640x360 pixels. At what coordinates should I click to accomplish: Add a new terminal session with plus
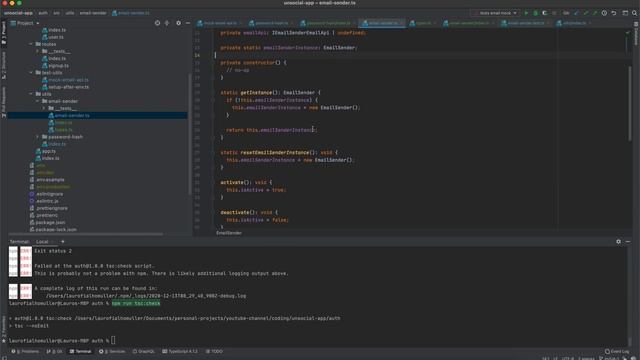pos(62,242)
